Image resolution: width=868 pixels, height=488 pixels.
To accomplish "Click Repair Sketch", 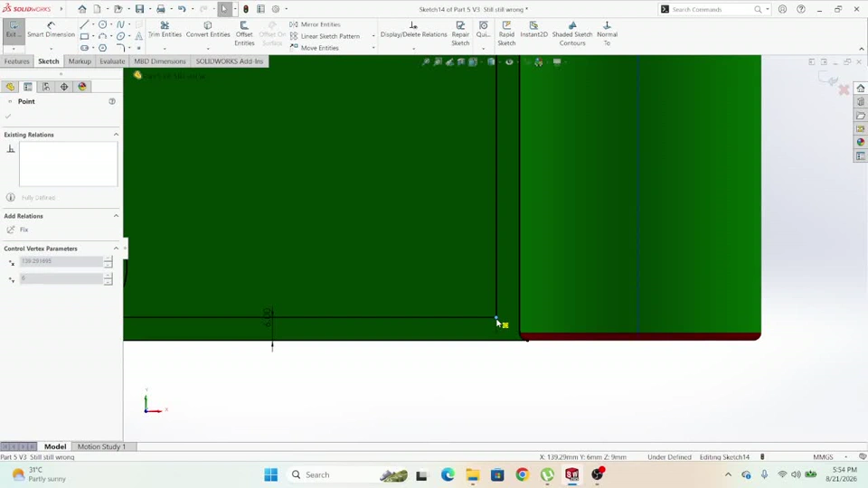I will 460,33.
